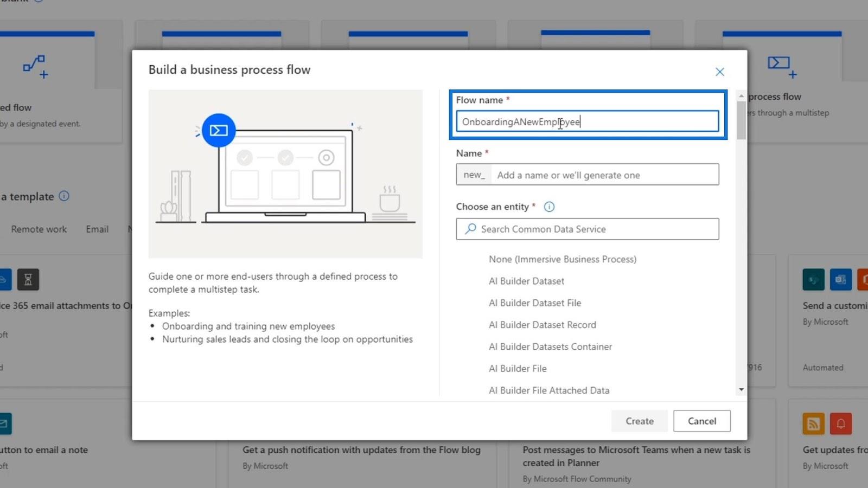The image size is (868, 488).
Task: Open 'Get a push notification with updates' template
Action: click(x=361, y=450)
